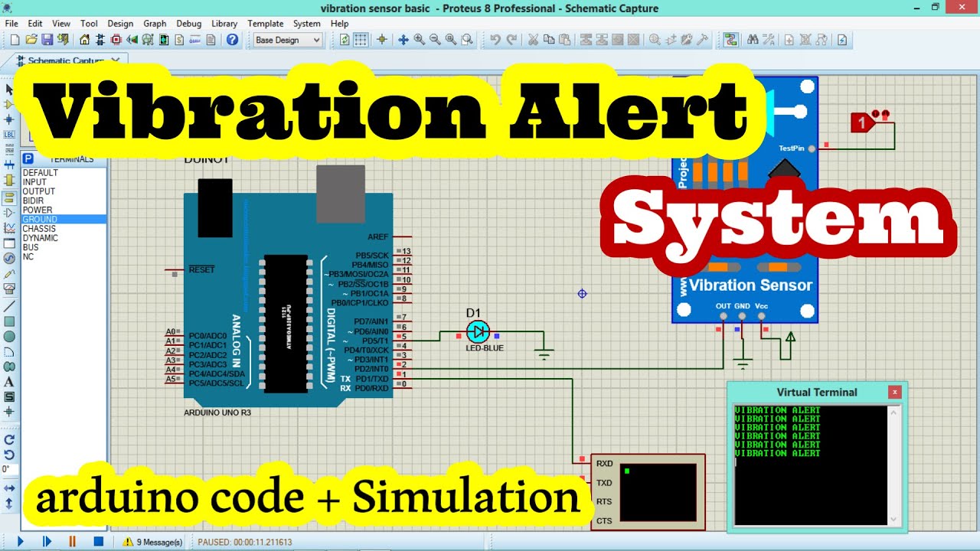
Task: Select BUS in the terminals list
Action: [64, 247]
